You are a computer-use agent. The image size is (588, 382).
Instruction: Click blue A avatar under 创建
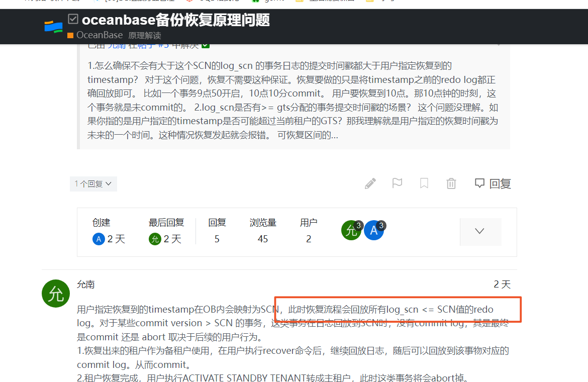pyautogui.click(x=99, y=239)
